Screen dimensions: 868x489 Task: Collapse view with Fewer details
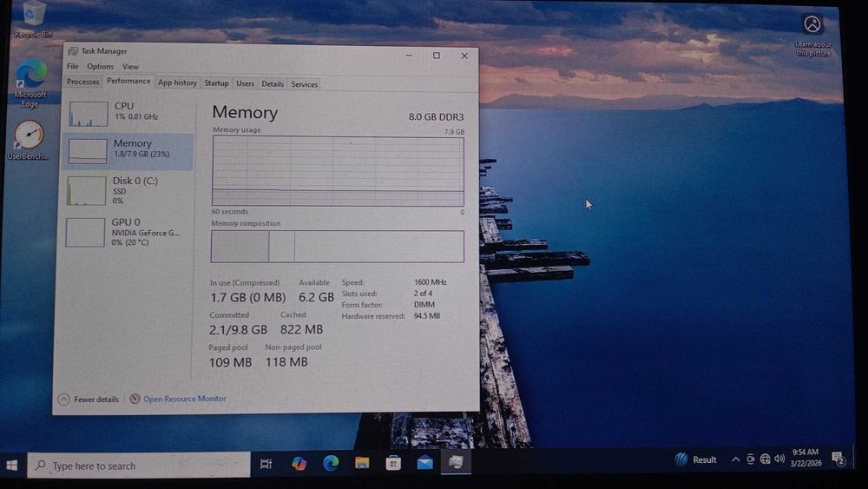(89, 399)
